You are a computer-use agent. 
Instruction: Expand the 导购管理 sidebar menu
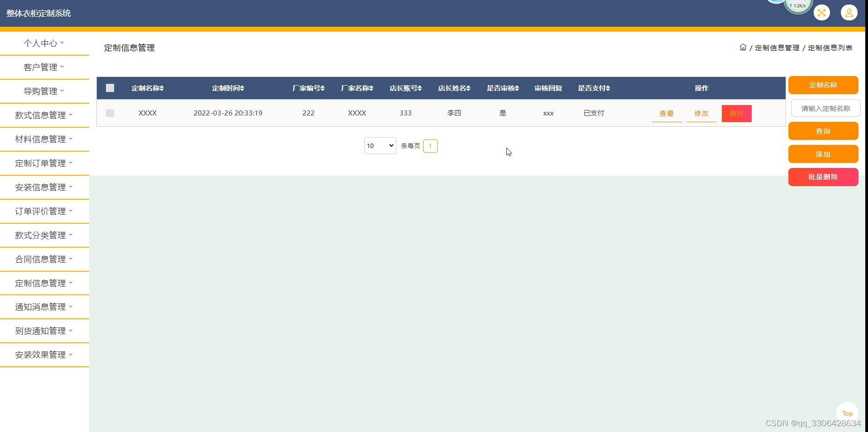[x=44, y=91]
